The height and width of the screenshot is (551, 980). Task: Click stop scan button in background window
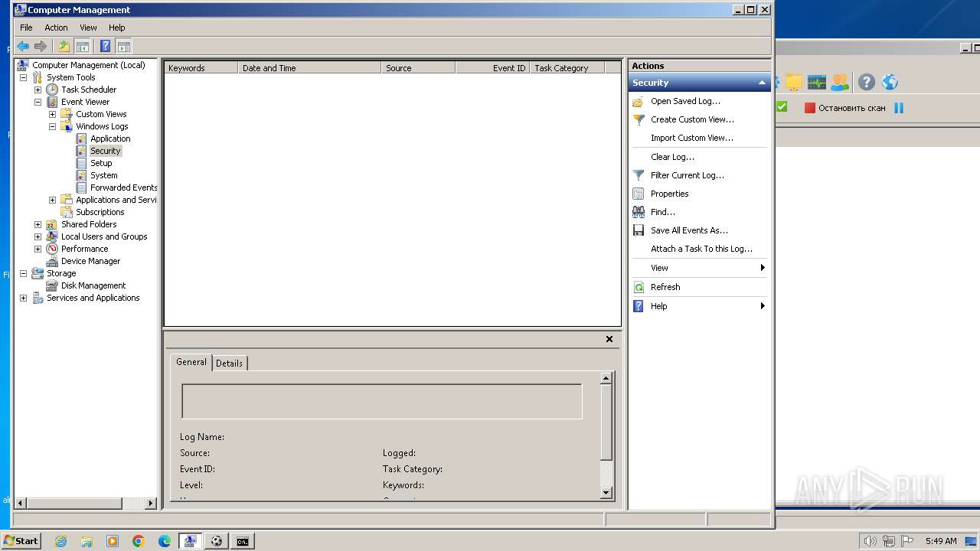coord(844,108)
